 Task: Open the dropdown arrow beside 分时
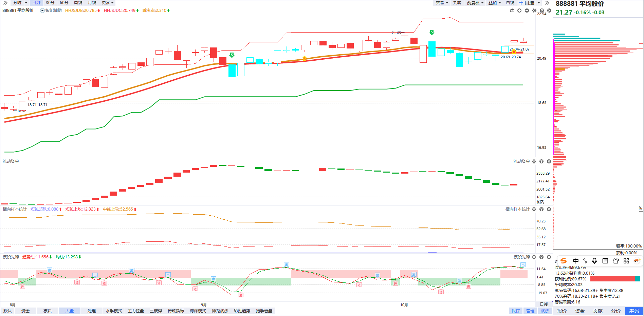coord(26,3)
